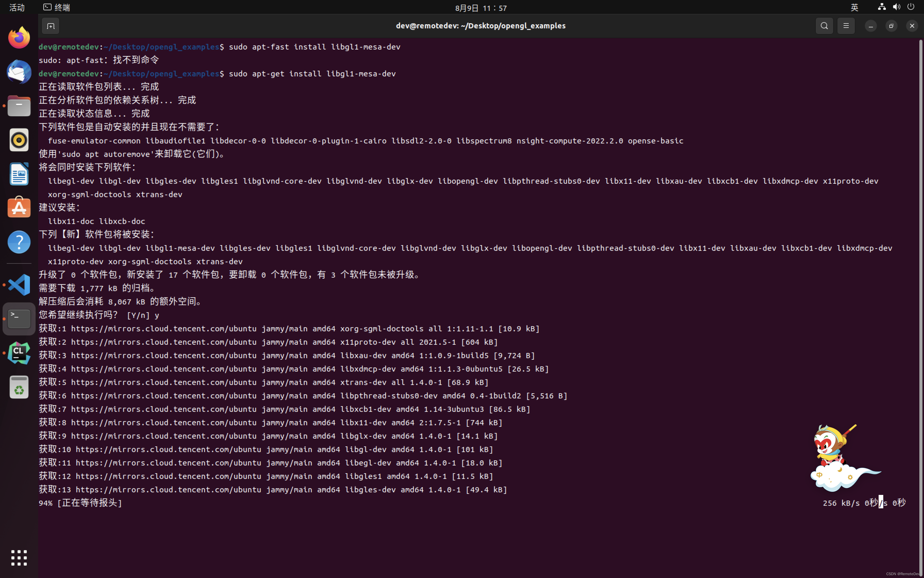Open a new terminal tab
Image resolution: width=924 pixels, height=578 pixels.
50,26
